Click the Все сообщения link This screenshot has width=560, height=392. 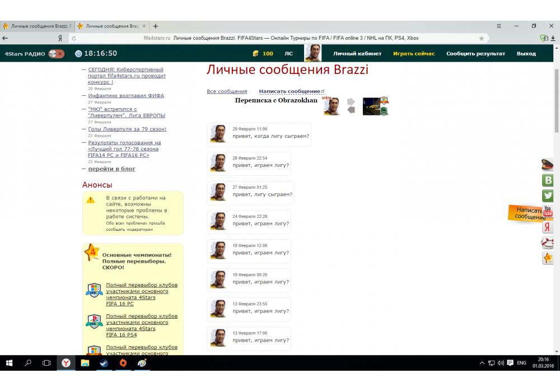[227, 91]
